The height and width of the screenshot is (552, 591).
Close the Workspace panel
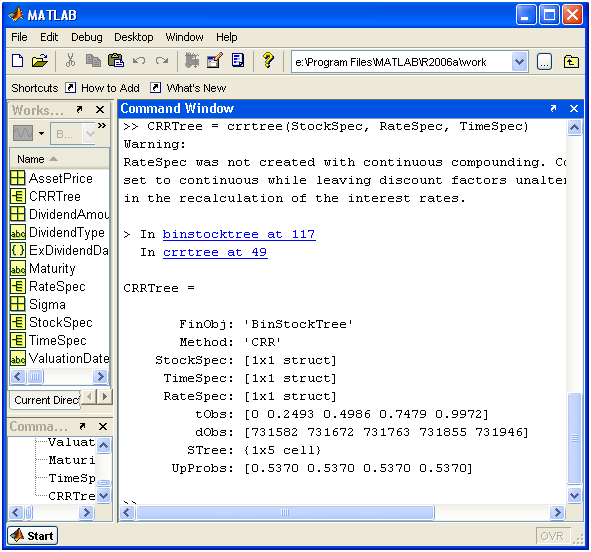click(100, 110)
